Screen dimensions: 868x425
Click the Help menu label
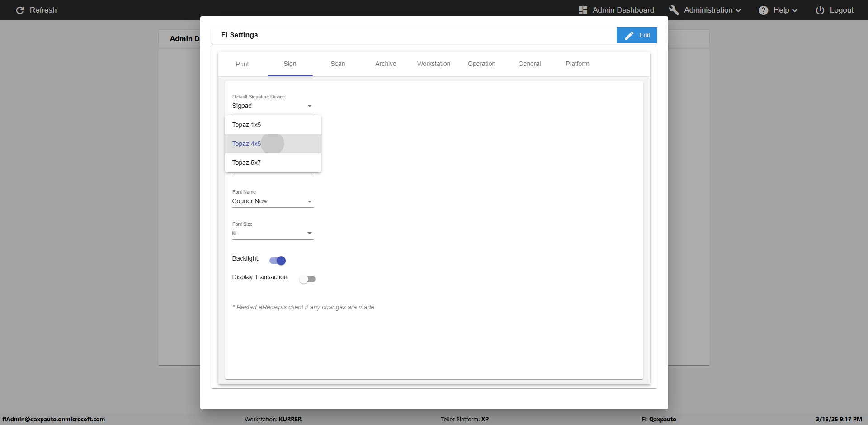click(x=781, y=10)
